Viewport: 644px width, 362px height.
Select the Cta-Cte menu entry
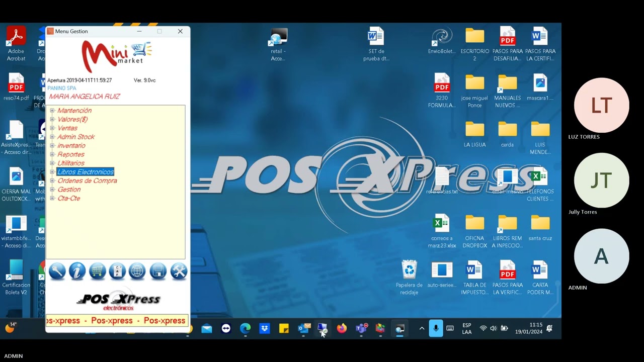point(69,199)
